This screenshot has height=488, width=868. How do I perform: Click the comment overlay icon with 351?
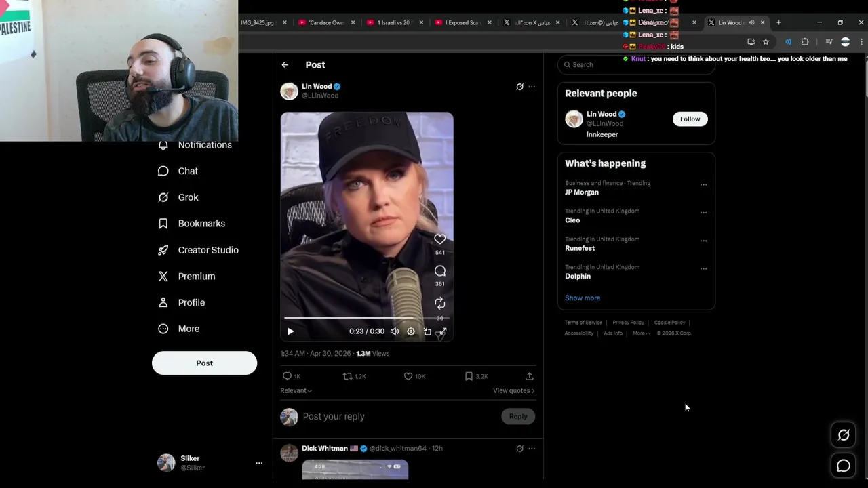coord(440,271)
